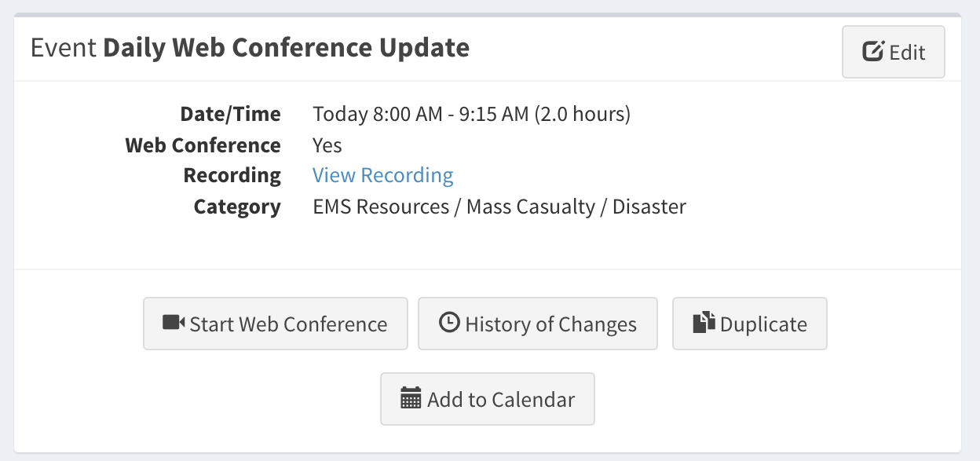Click the Recording field label

tap(232, 175)
